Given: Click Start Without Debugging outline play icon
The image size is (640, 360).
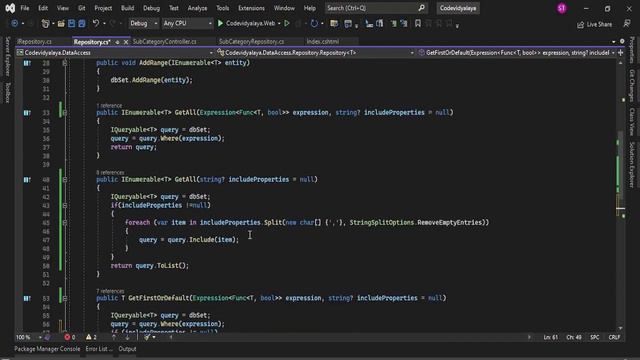Looking at the screenshot, I should (x=287, y=24).
